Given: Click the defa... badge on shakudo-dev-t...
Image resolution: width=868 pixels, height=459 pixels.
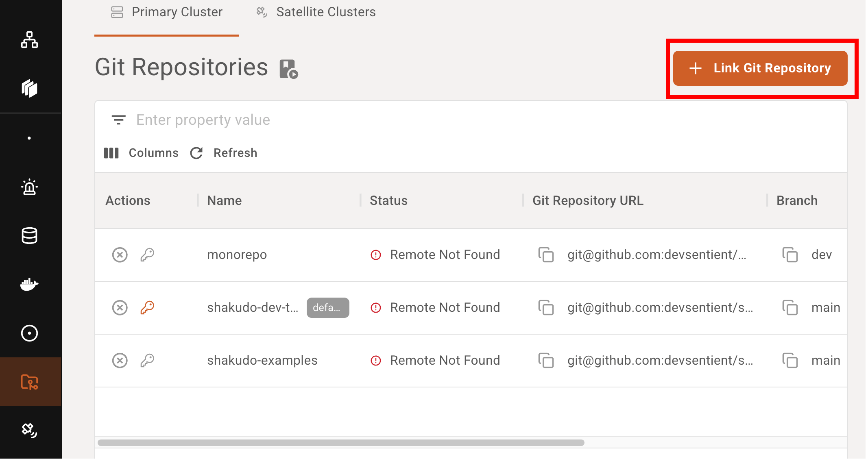Looking at the screenshot, I should (x=328, y=308).
